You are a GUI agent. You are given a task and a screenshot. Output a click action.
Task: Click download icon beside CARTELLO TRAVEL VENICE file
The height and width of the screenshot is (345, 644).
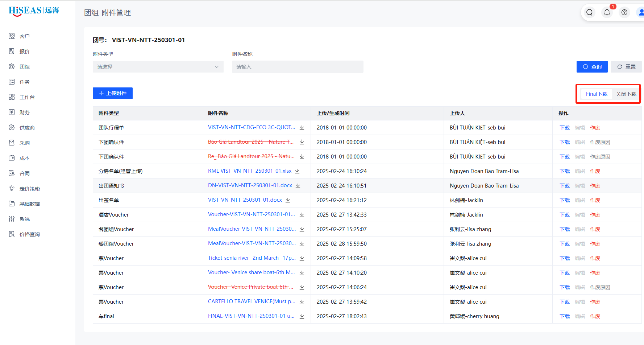tap(302, 302)
